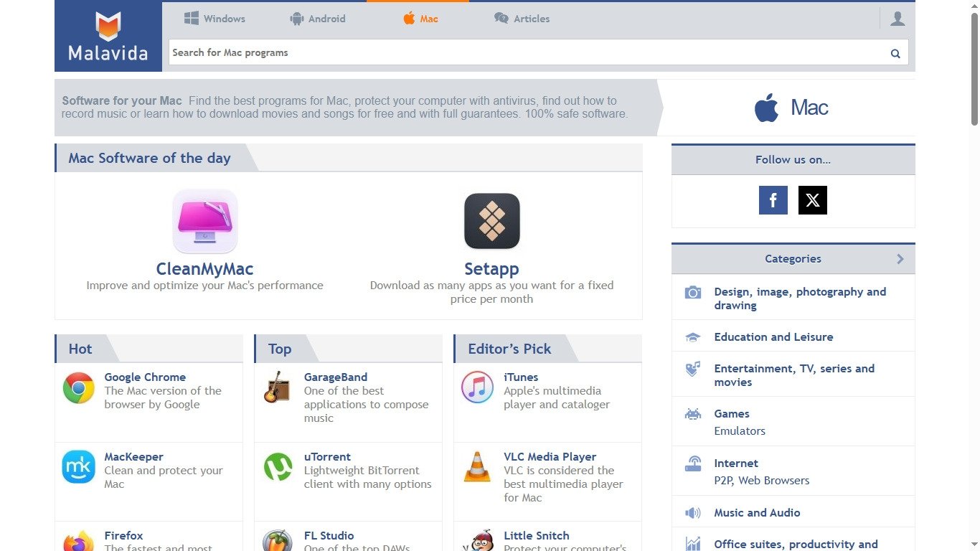
Task: Select the Mac tab
Action: [420, 19]
